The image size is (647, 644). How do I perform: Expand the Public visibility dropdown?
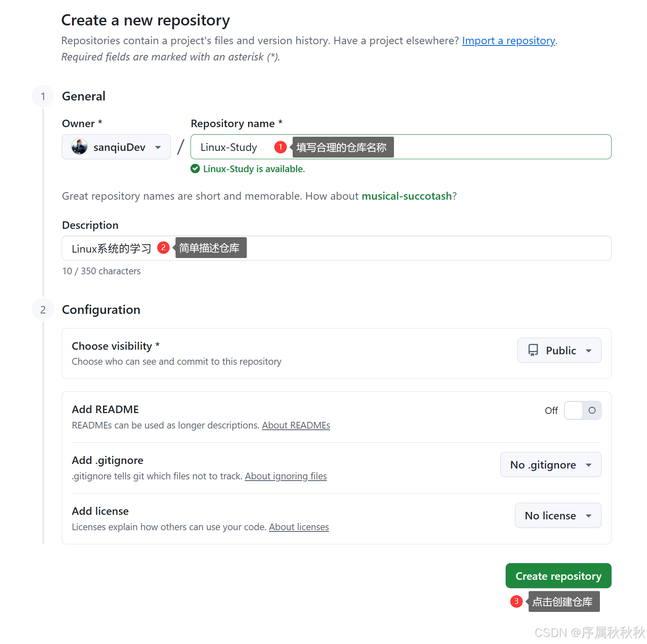tap(559, 350)
